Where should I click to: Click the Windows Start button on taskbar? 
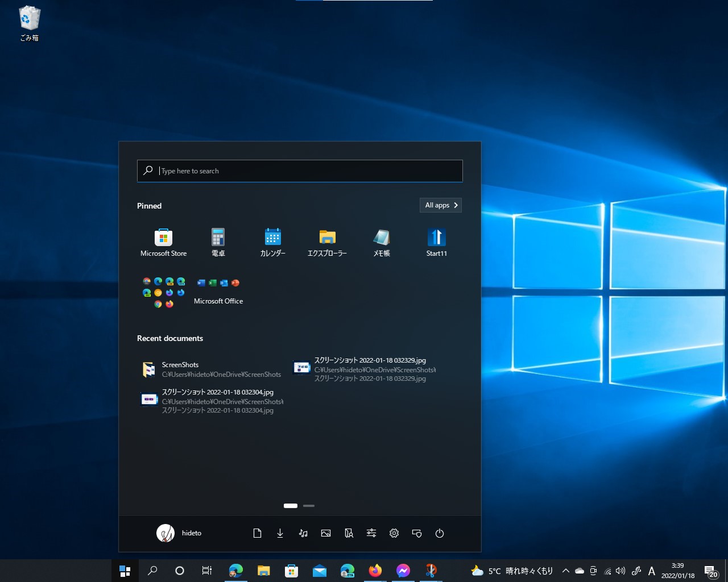[125, 571]
